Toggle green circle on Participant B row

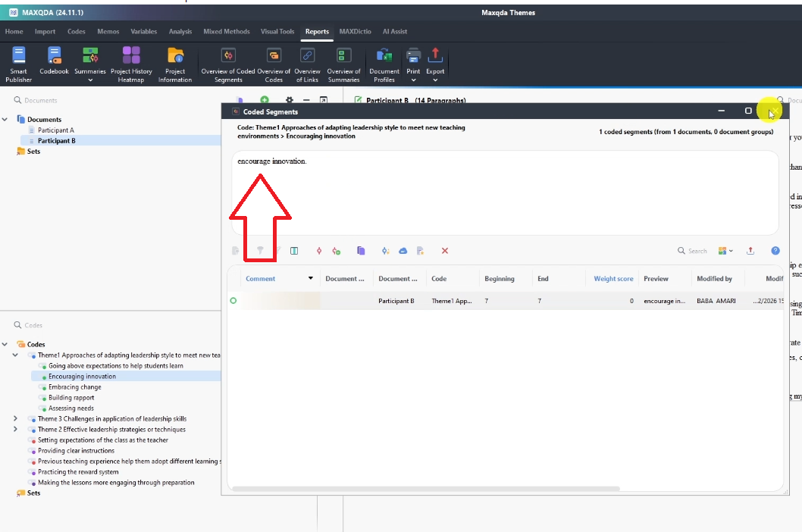233,301
